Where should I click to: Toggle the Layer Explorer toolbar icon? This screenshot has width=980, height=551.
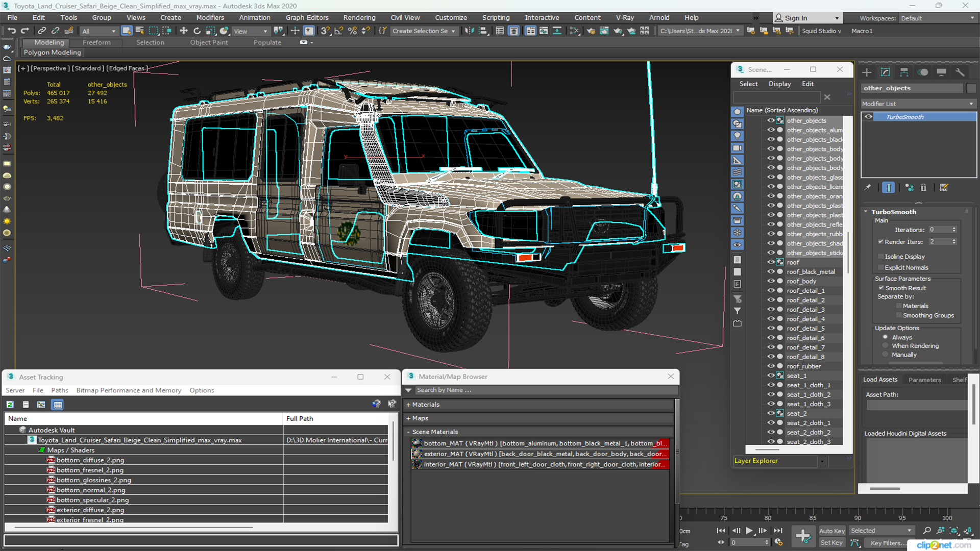pyautogui.click(x=513, y=31)
